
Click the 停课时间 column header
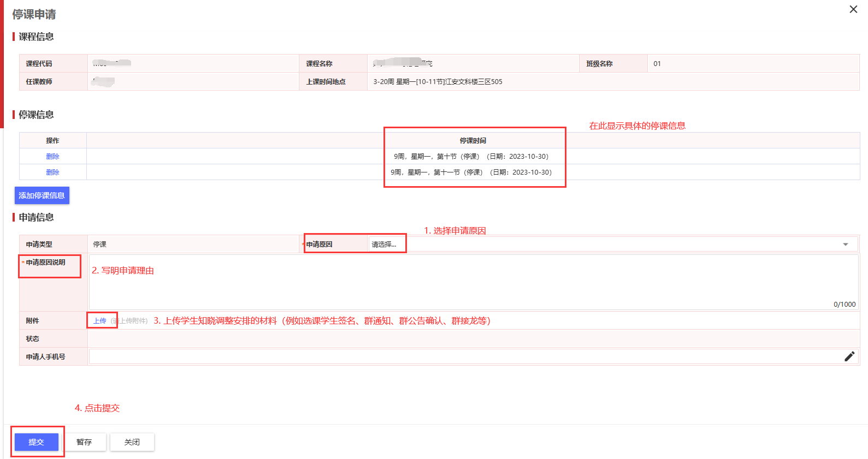coord(473,141)
